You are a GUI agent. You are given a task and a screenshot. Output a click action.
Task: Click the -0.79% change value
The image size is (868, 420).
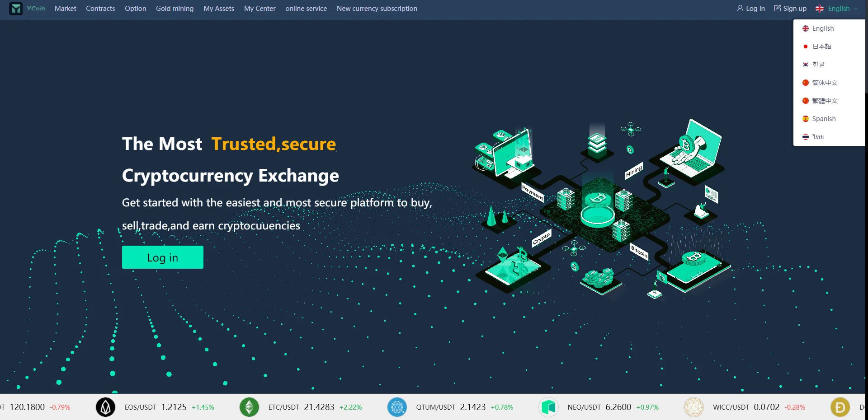click(60, 407)
